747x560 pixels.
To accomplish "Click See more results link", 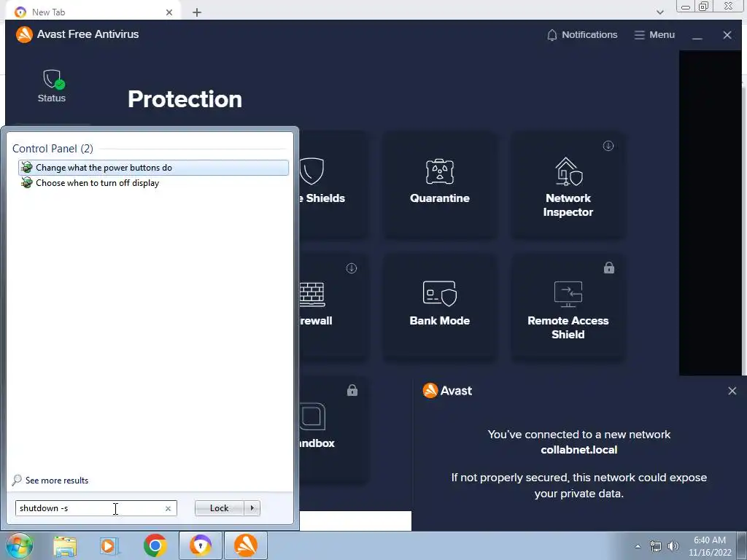I will (x=57, y=480).
